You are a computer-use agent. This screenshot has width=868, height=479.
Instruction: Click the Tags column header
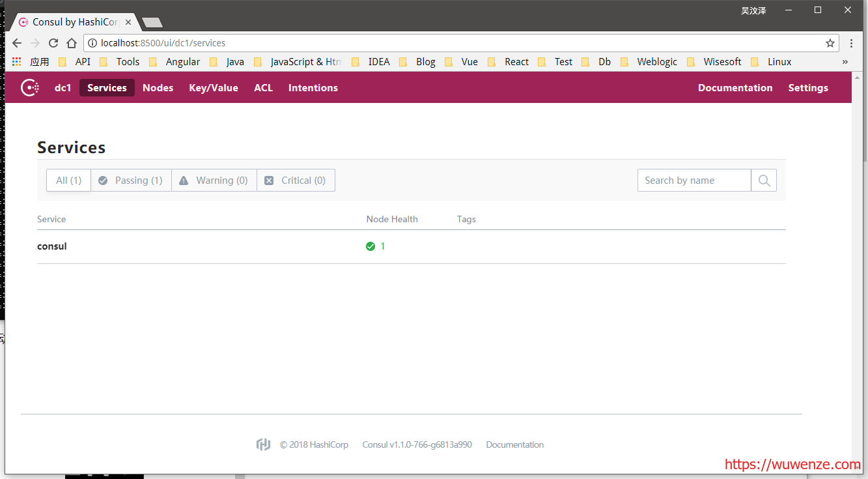coord(466,219)
